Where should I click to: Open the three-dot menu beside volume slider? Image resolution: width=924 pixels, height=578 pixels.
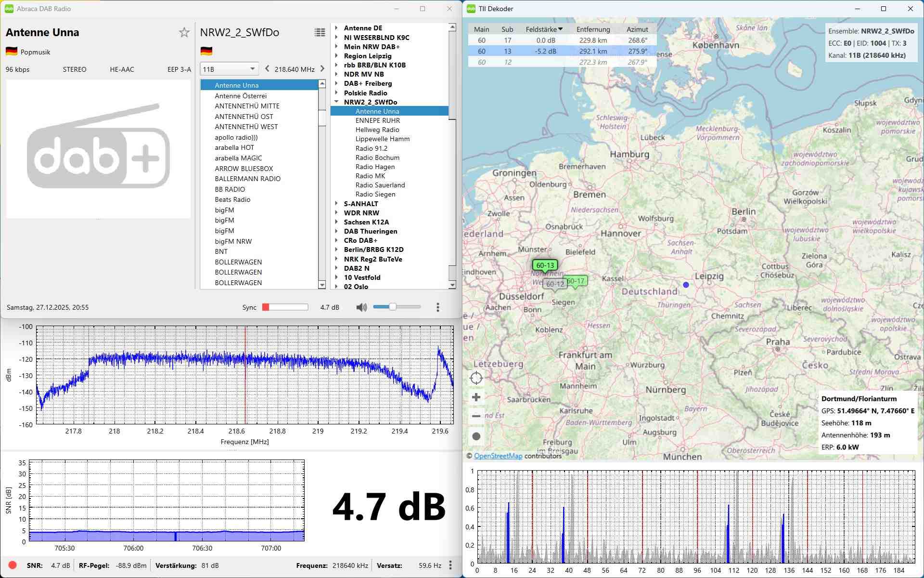(437, 307)
